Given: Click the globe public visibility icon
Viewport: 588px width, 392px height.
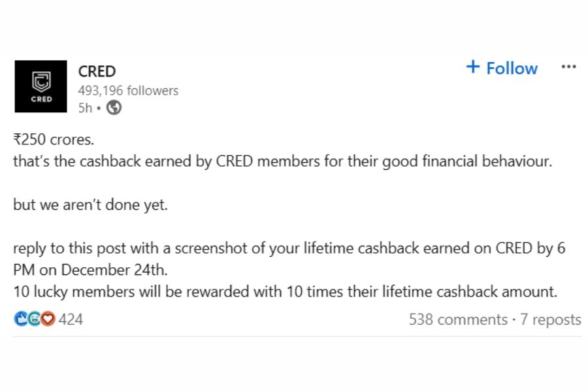Looking at the screenshot, I should (x=114, y=108).
